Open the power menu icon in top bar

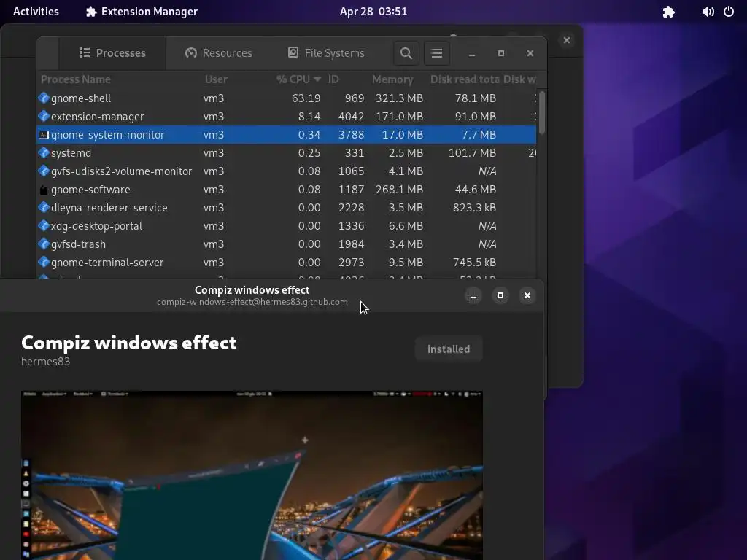729,12
